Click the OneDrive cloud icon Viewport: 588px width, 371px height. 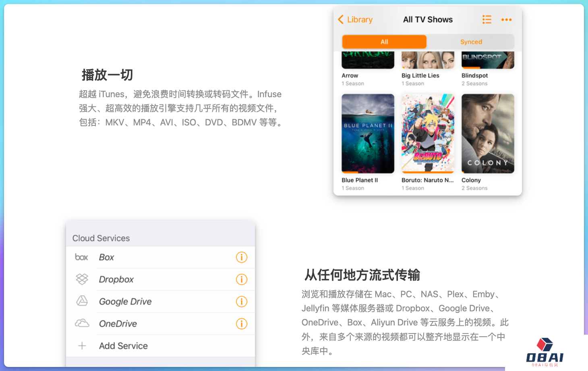(x=82, y=323)
